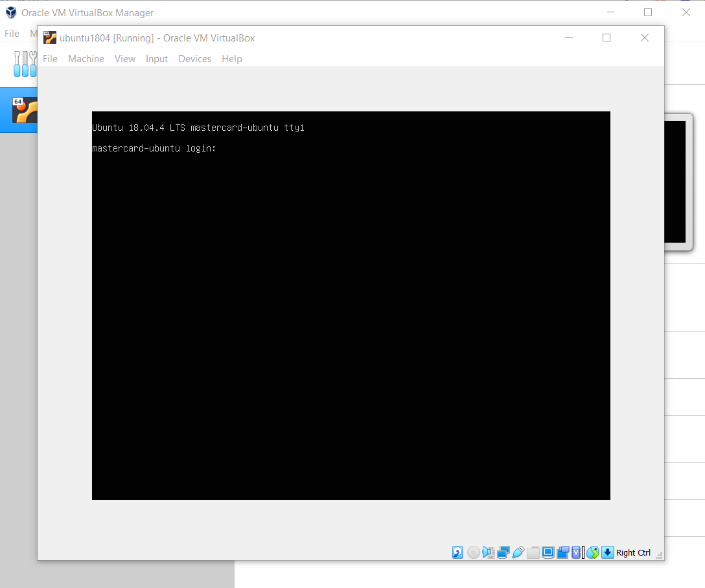Open the Devices menu
The image size is (705, 588).
pyautogui.click(x=194, y=59)
